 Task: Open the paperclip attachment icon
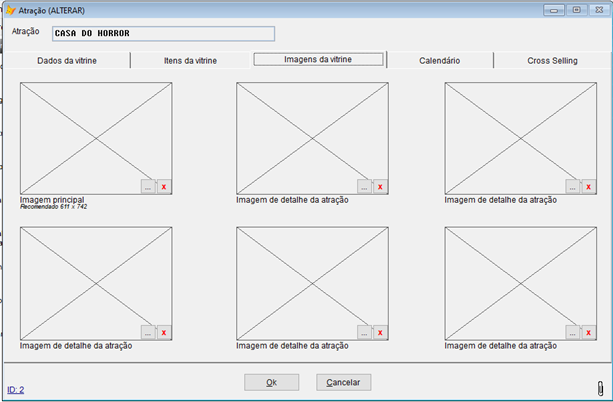click(600, 388)
